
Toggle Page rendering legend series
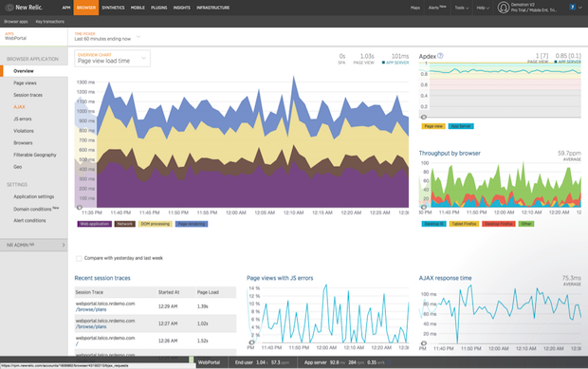pyautogui.click(x=192, y=224)
